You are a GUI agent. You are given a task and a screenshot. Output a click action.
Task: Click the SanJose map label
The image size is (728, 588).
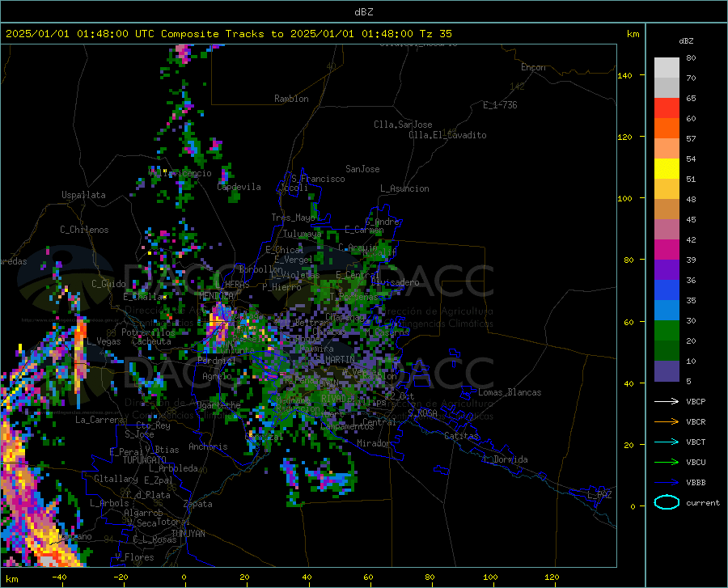[362, 169]
